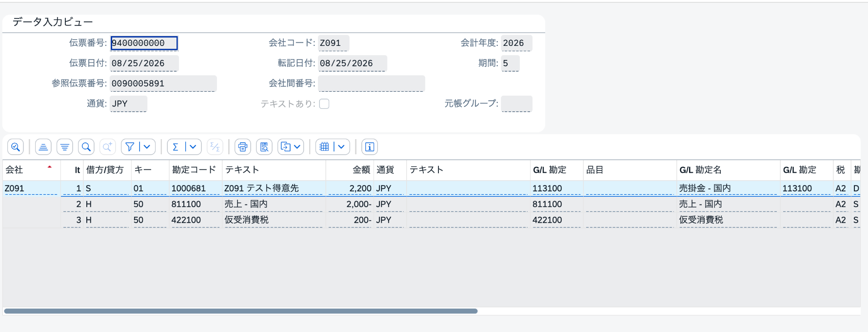
Task: Sort the table in descending order
Action: (x=65, y=147)
